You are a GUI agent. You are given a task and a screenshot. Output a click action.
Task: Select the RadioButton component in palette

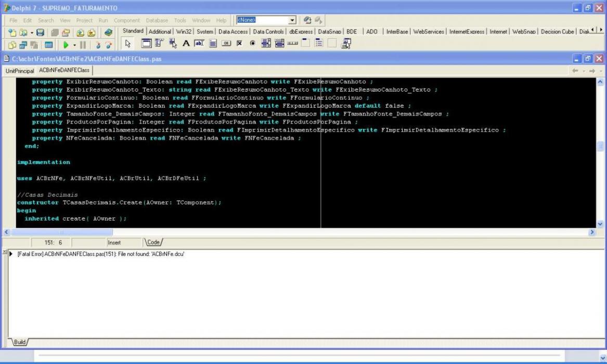pos(252,44)
